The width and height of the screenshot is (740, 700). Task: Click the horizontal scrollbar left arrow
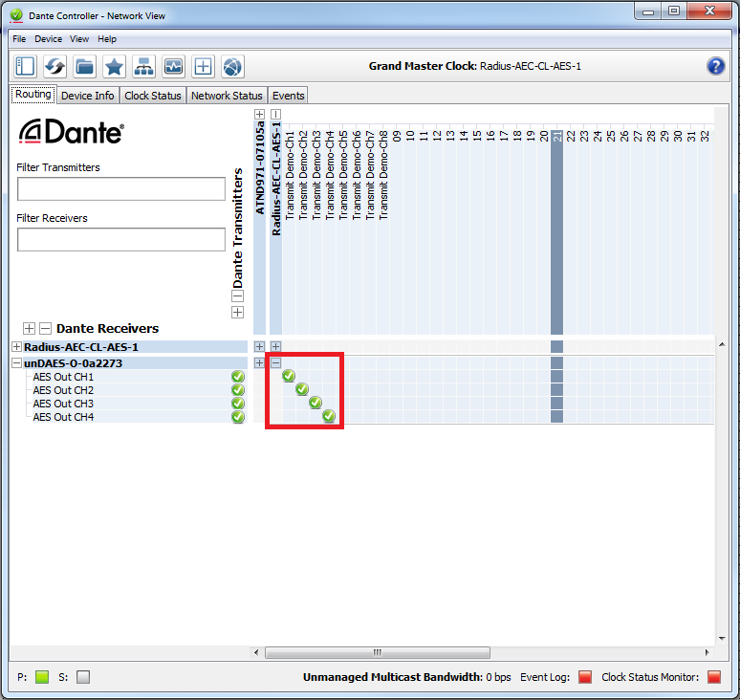(x=256, y=653)
